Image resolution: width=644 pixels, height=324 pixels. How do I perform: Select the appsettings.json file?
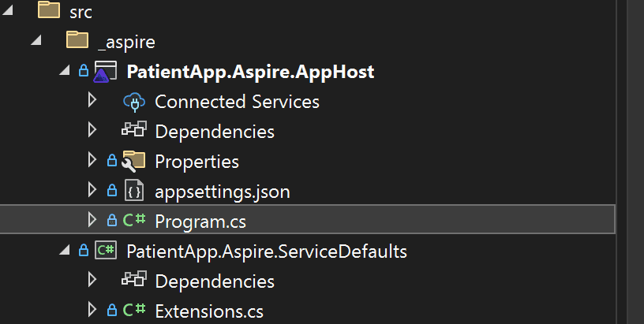[222, 192]
